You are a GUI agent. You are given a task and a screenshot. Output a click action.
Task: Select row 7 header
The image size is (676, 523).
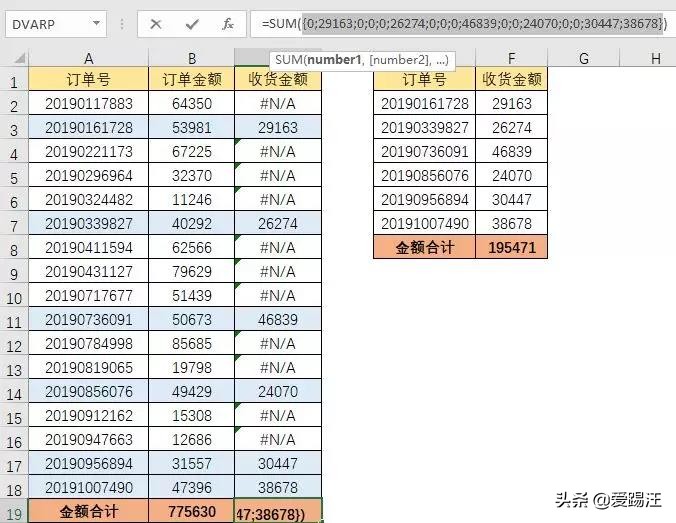coord(14,223)
